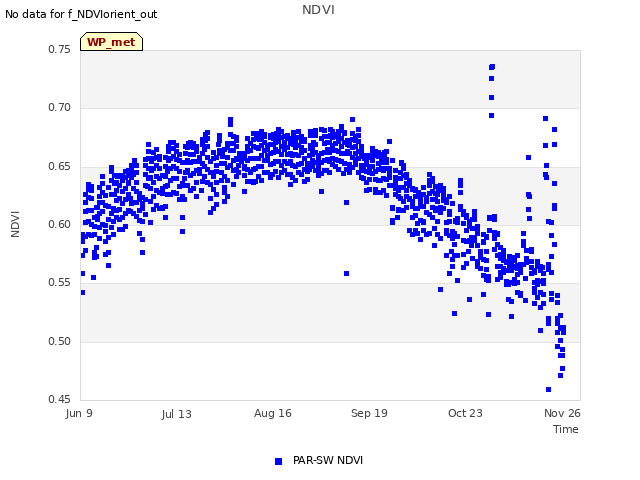Click the PAR-SW NDVI legend text
640x480 pixels.
(x=328, y=460)
